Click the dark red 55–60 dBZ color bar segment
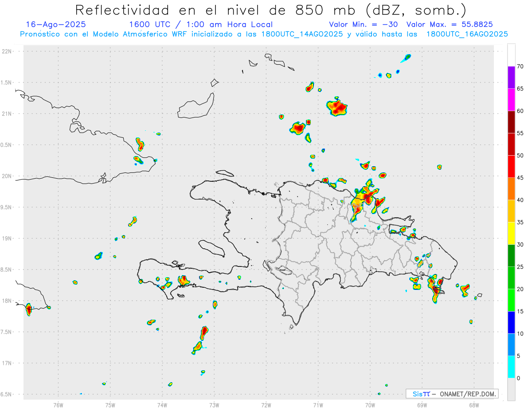This screenshot has width=532, height=411. pyautogui.click(x=511, y=122)
